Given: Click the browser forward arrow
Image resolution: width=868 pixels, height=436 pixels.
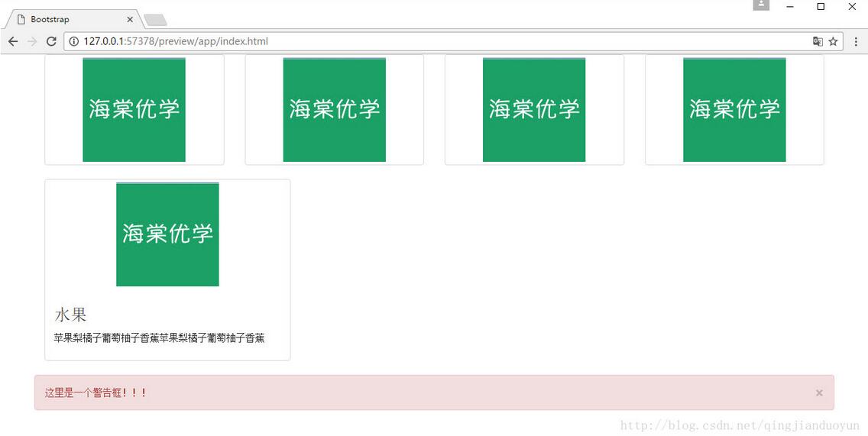Looking at the screenshot, I should tap(32, 41).
